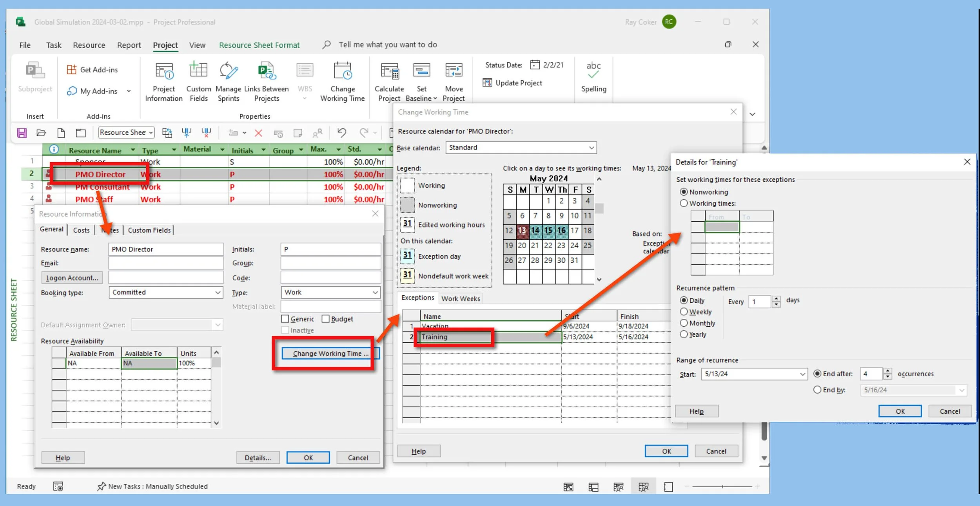
Task: Increase the Every days stepper
Action: [x=776, y=299]
